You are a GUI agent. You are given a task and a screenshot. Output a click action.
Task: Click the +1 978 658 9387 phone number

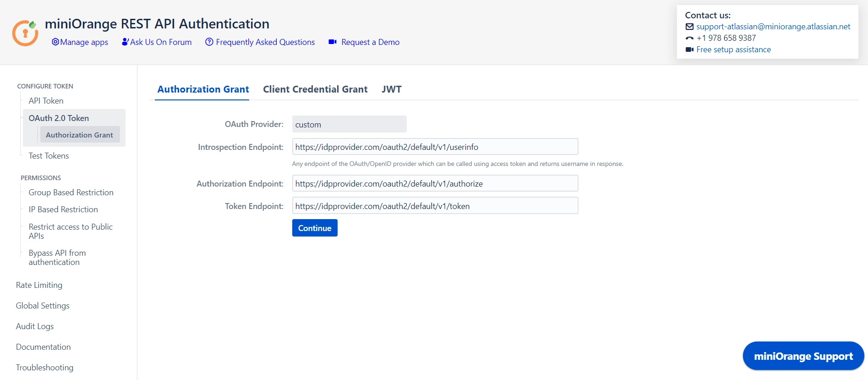(726, 38)
